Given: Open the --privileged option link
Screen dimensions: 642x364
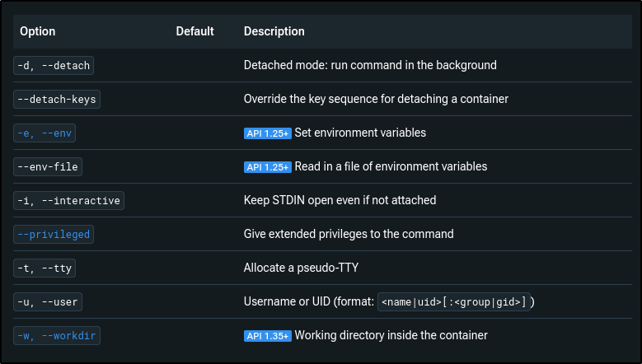Looking at the screenshot, I should tap(54, 235).
